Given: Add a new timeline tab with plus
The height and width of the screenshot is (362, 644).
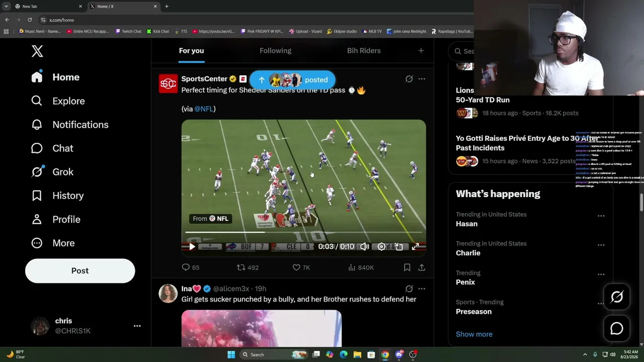Looking at the screenshot, I should 421,51.
